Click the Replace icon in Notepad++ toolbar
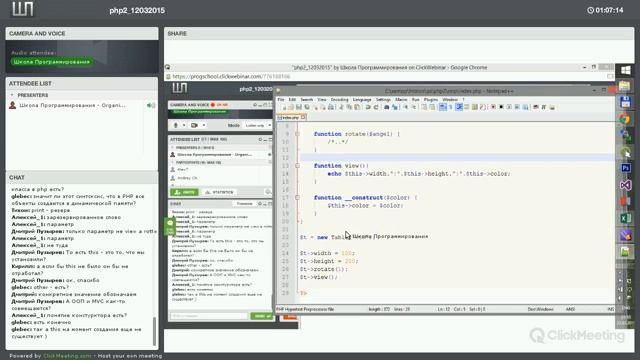This screenshot has width=640, height=360. [395, 107]
